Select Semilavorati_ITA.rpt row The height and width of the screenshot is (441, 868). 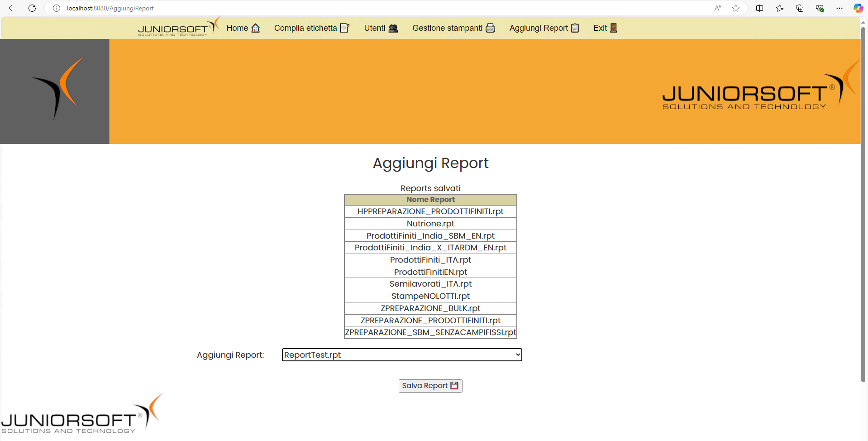pyautogui.click(x=430, y=284)
